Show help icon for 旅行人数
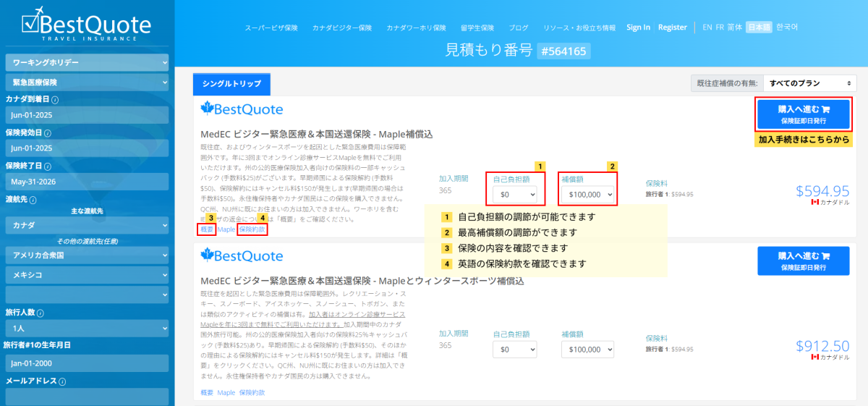Viewport: 868px width, 406px height. click(41, 313)
